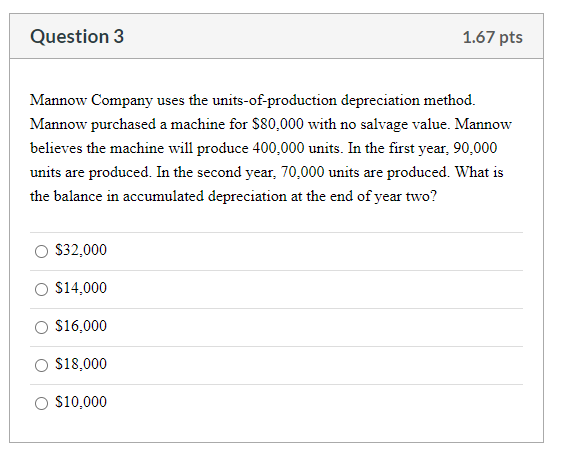This screenshot has height=458, width=563.
Task: Click the 1.67 pts score label
Action: coord(493,37)
